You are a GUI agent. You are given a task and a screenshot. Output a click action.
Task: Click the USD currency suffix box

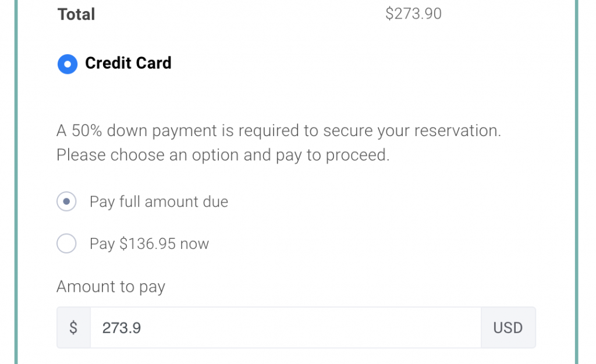tap(508, 327)
